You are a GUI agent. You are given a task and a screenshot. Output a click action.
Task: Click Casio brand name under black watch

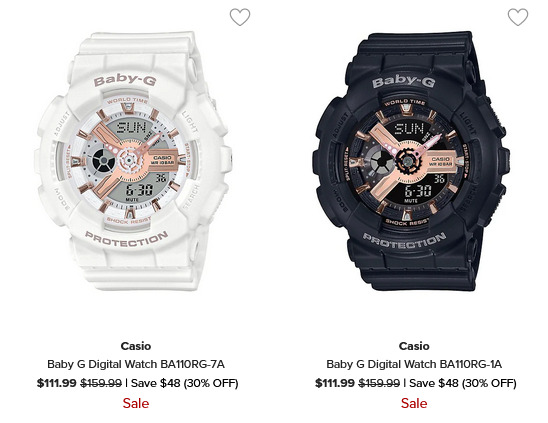[x=414, y=346]
